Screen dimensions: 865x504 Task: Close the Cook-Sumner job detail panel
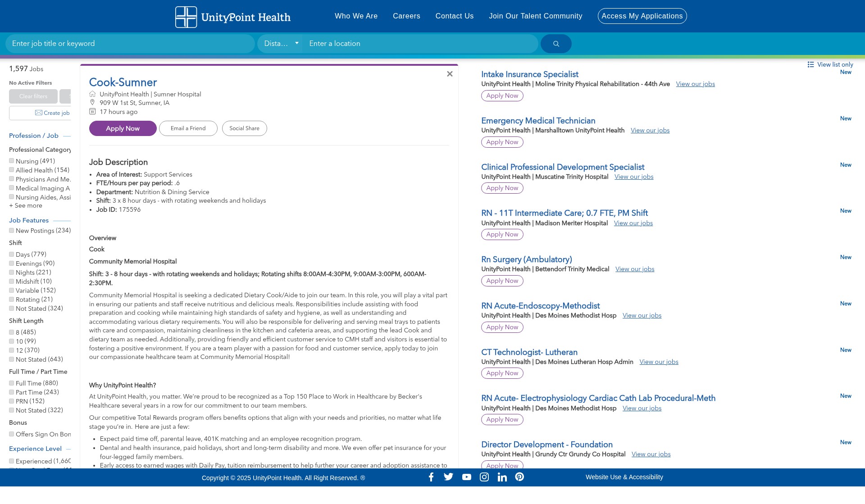[450, 74]
